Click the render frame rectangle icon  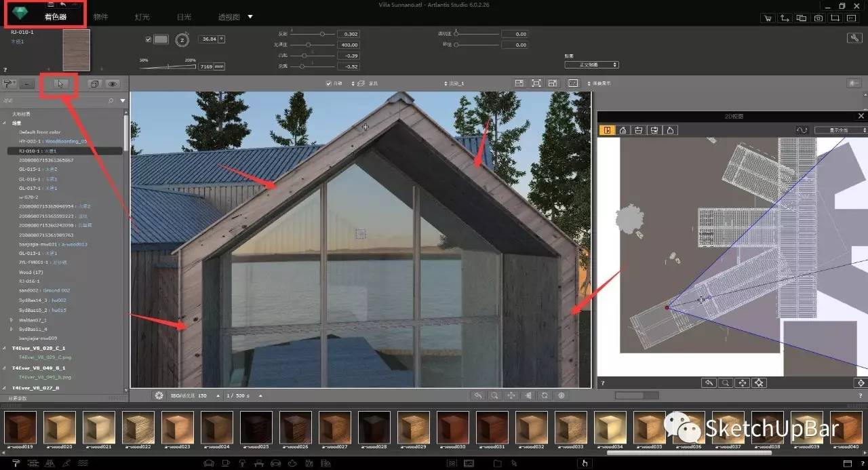pos(835,18)
